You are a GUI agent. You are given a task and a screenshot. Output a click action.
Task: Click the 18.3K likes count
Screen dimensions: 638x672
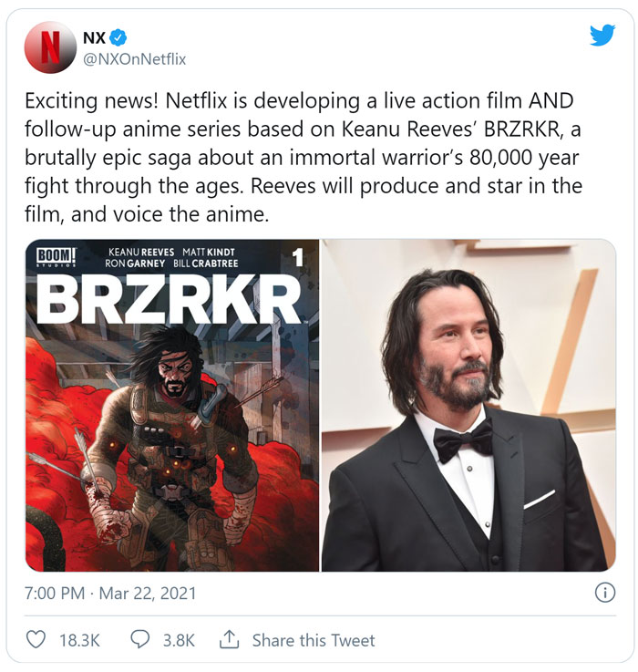[79, 640]
